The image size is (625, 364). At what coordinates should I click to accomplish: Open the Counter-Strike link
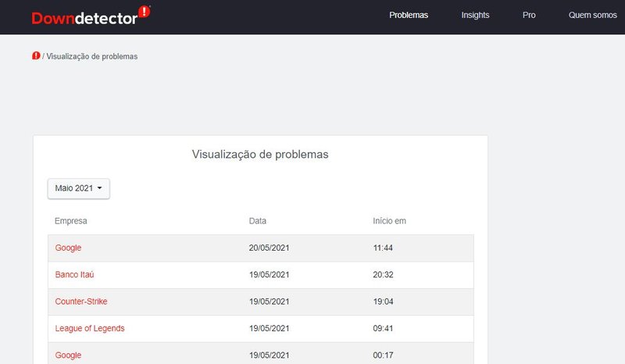(x=81, y=302)
